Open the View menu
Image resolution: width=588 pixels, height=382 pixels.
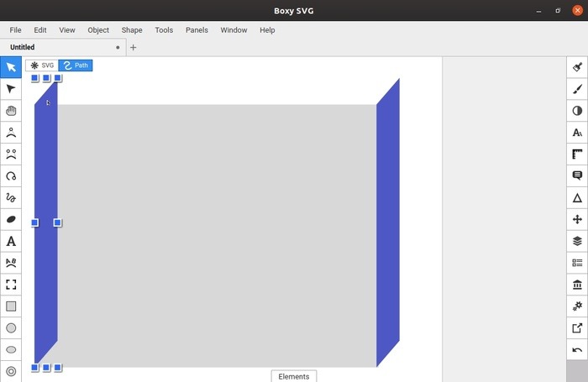67,30
